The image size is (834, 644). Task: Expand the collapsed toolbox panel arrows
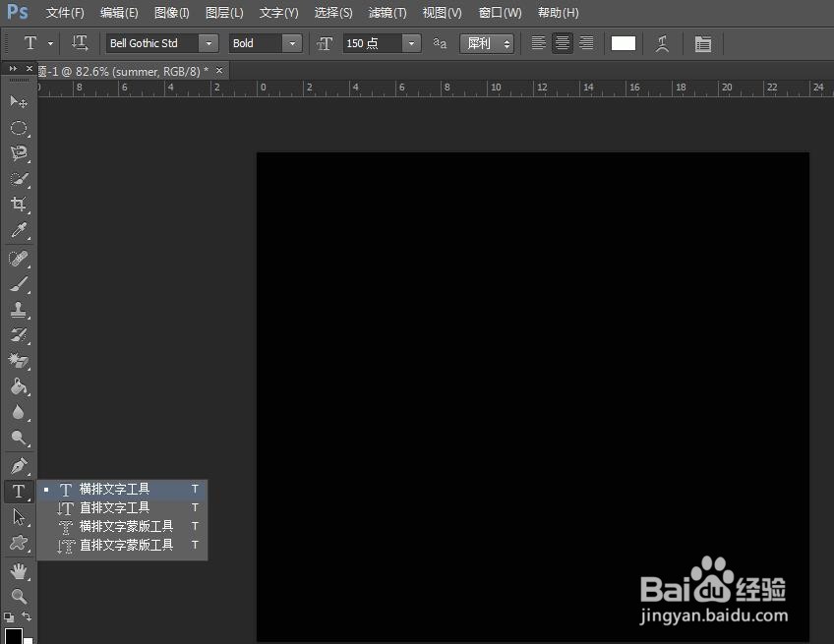[13, 69]
